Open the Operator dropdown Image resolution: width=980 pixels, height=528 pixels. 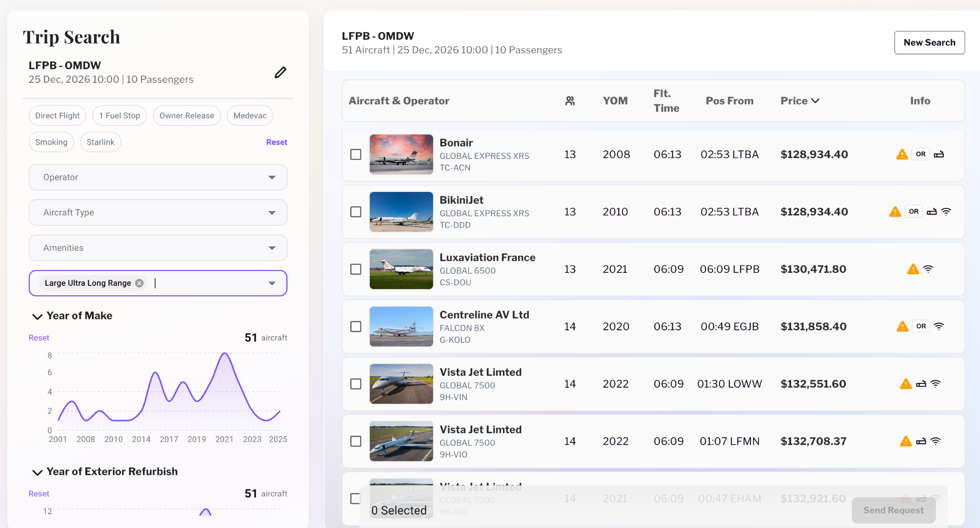pos(158,177)
